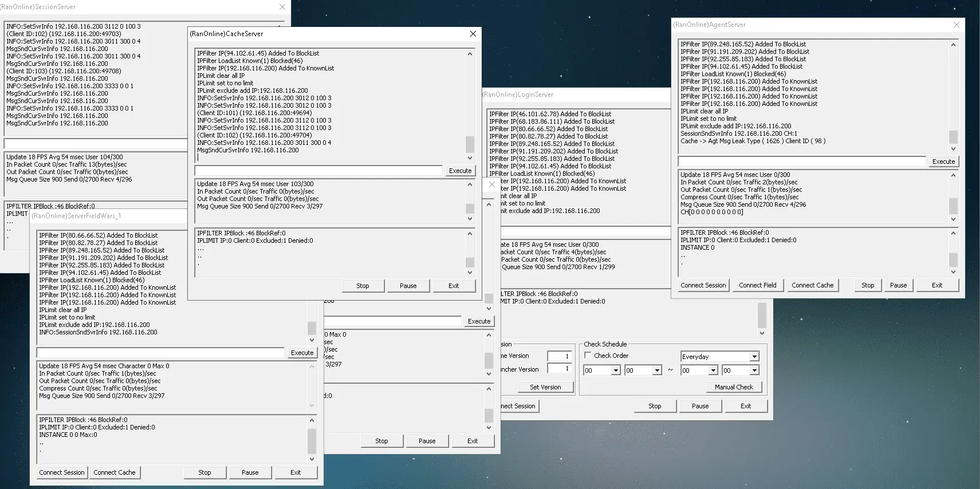Open the start hour dropdown under Check Order
Viewport: 980px width, 489px height.
(616, 370)
